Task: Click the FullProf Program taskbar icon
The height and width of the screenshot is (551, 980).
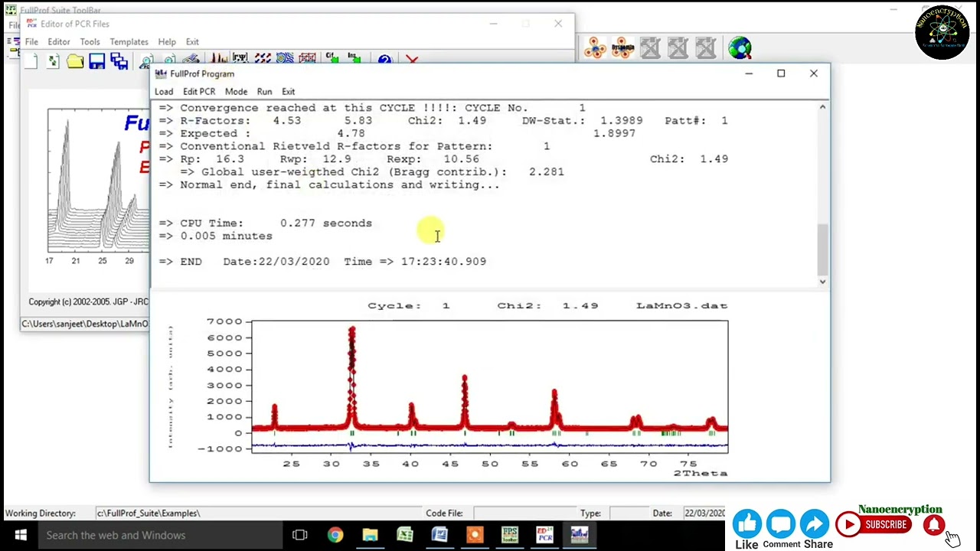Action: (x=580, y=535)
